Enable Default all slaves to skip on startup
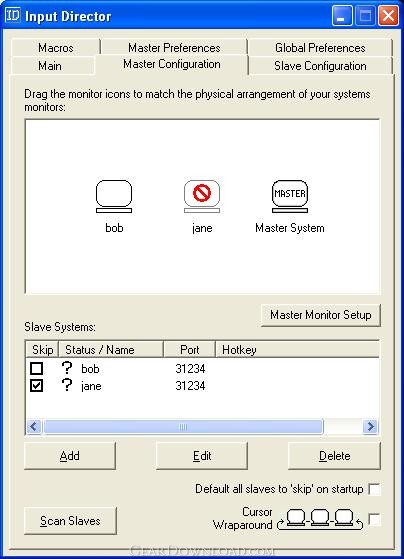Viewport: 404px width, 559px height. (374, 489)
